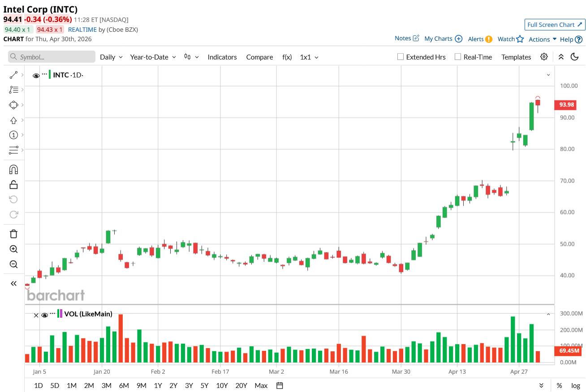The height and width of the screenshot is (392, 586).
Task: Toggle the magnet snap mode
Action: click(13, 169)
